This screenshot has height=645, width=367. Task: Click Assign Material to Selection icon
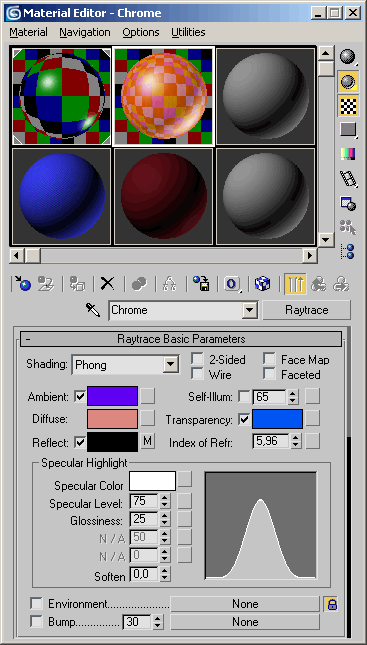click(x=77, y=283)
